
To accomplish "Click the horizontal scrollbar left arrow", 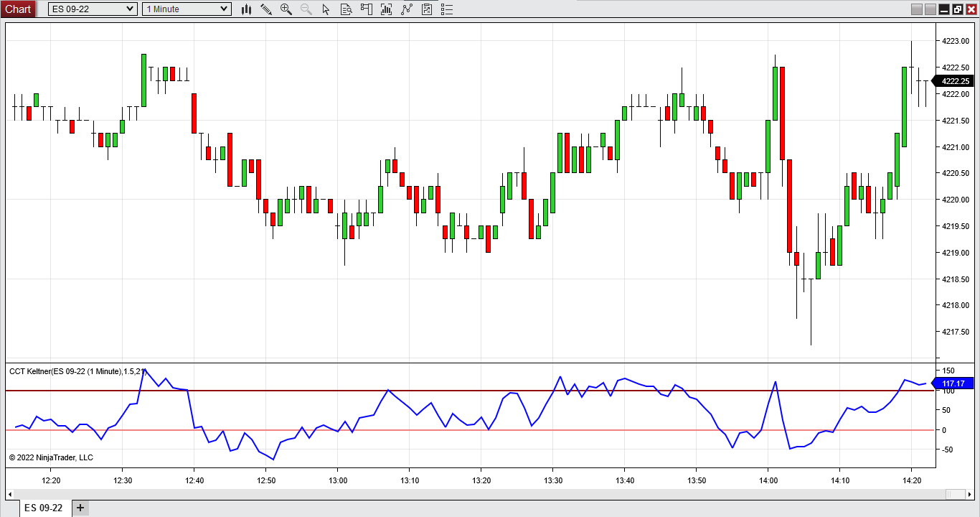I will (x=10, y=494).
